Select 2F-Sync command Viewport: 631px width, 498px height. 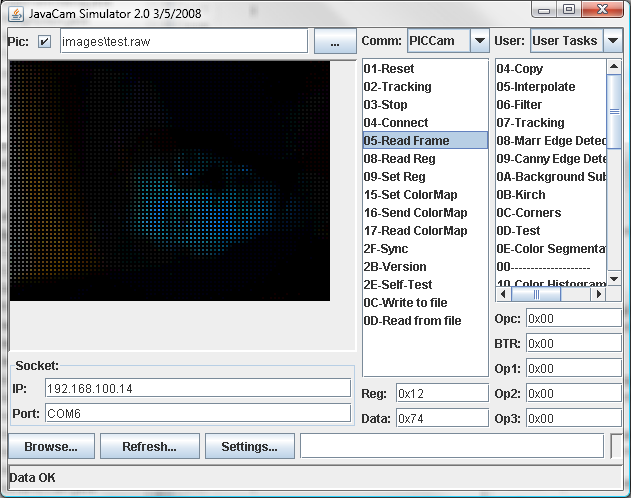425,249
